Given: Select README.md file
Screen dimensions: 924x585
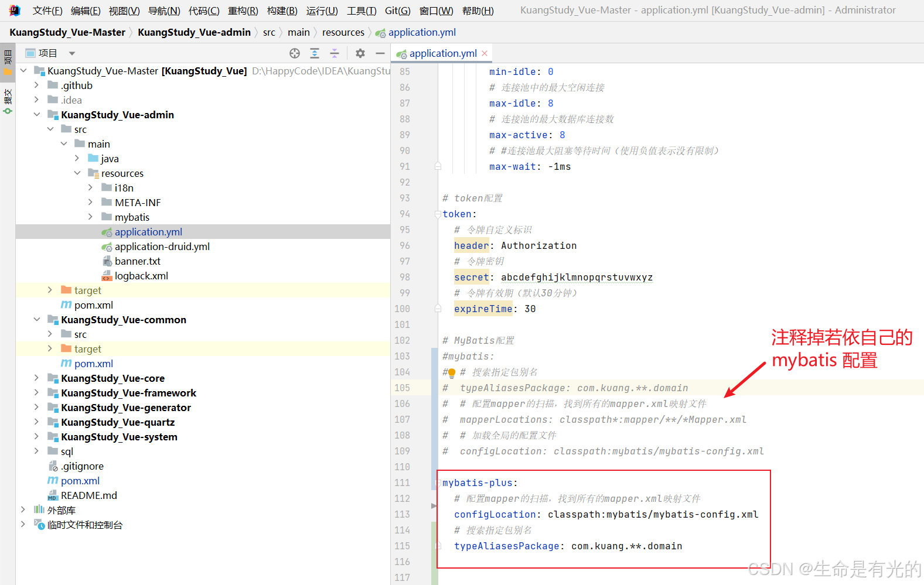Looking at the screenshot, I should [89, 495].
